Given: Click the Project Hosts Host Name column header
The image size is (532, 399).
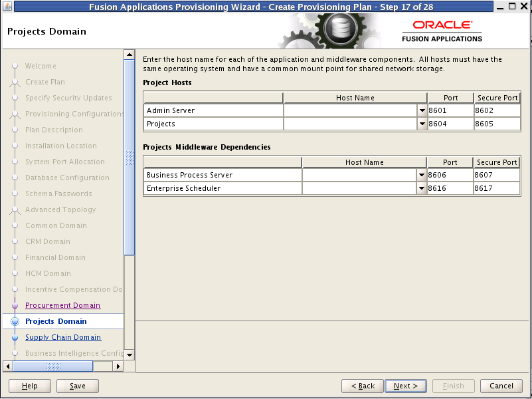Looking at the screenshot, I should click(x=355, y=98).
